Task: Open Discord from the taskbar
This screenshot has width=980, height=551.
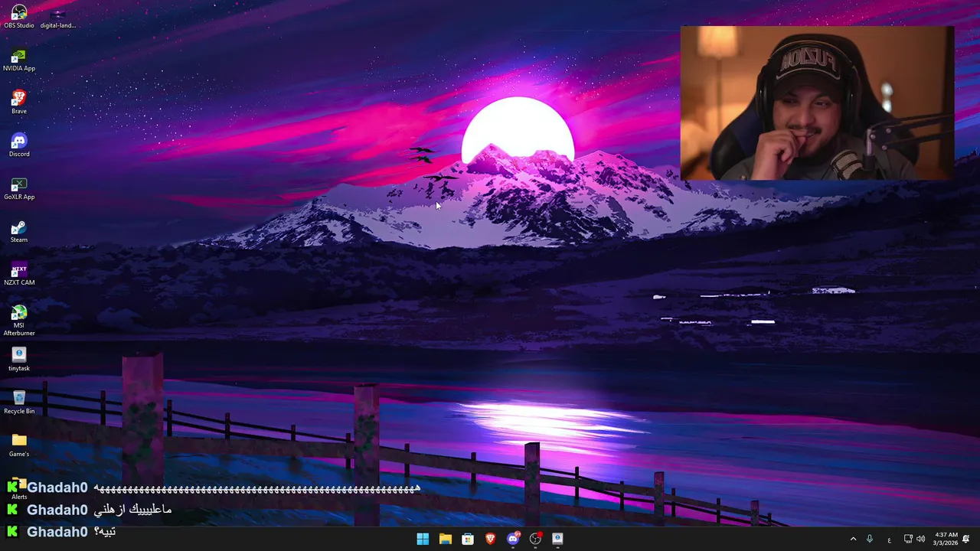Action: 513,539
